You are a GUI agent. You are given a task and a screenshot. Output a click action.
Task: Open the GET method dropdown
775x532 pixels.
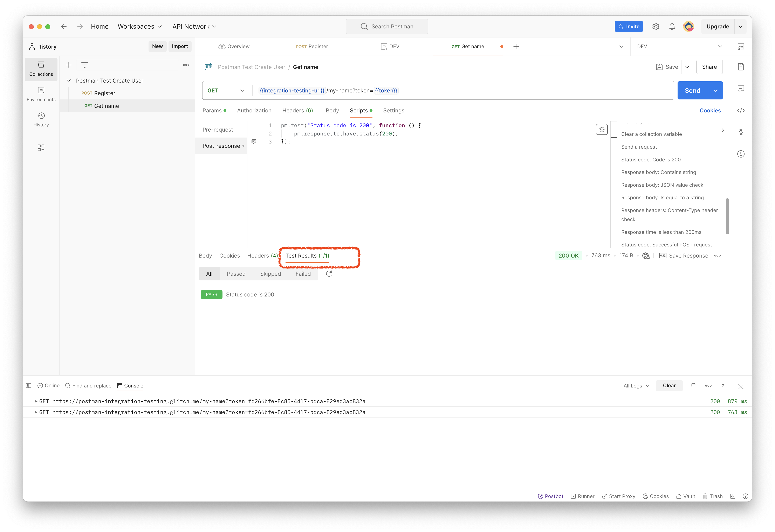(226, 91)
